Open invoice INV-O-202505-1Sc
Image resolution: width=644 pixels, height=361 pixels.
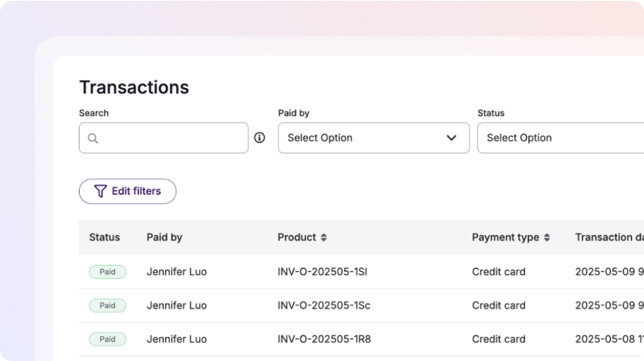pyautogui.click(x=324, y=305)
